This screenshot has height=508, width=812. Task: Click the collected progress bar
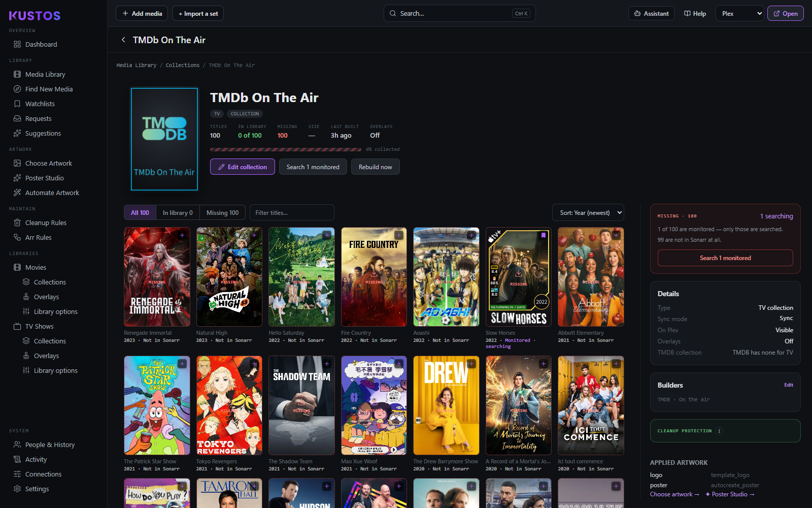click(286, 149)
